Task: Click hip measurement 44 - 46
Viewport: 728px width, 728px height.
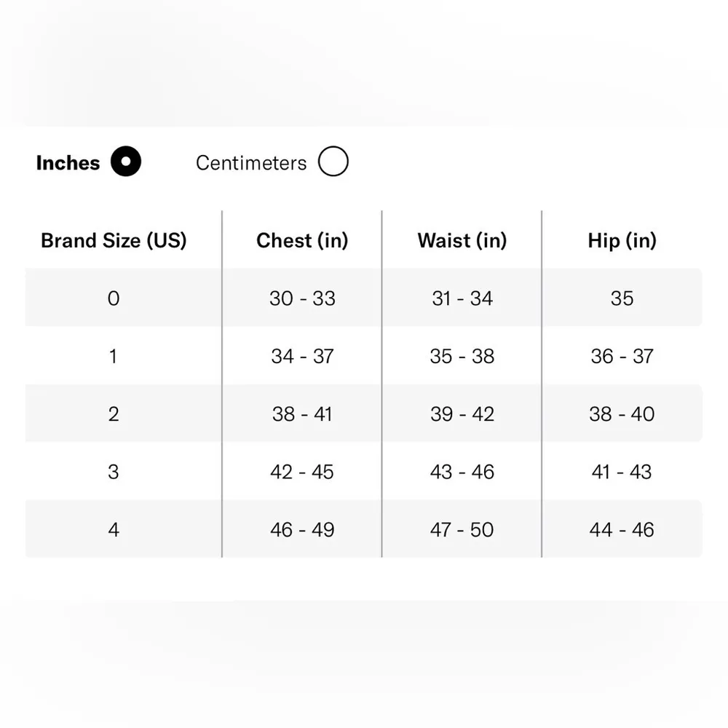Action: (622, 529)
